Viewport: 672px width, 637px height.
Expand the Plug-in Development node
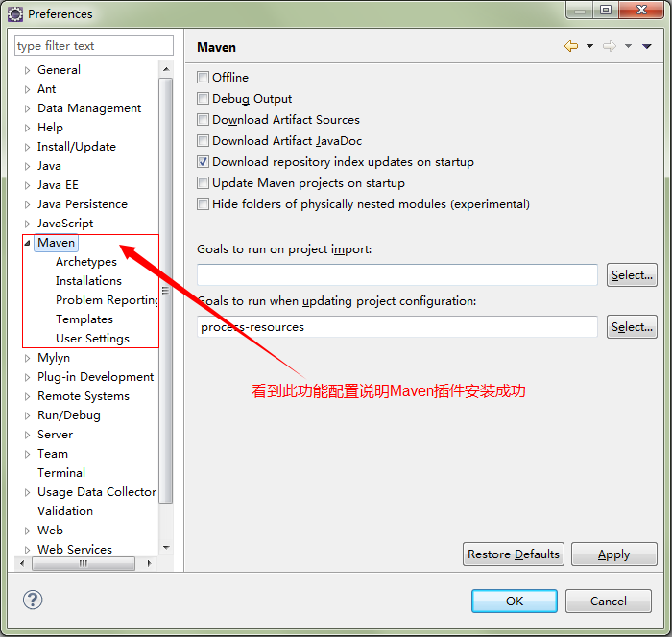pos(28,377)
